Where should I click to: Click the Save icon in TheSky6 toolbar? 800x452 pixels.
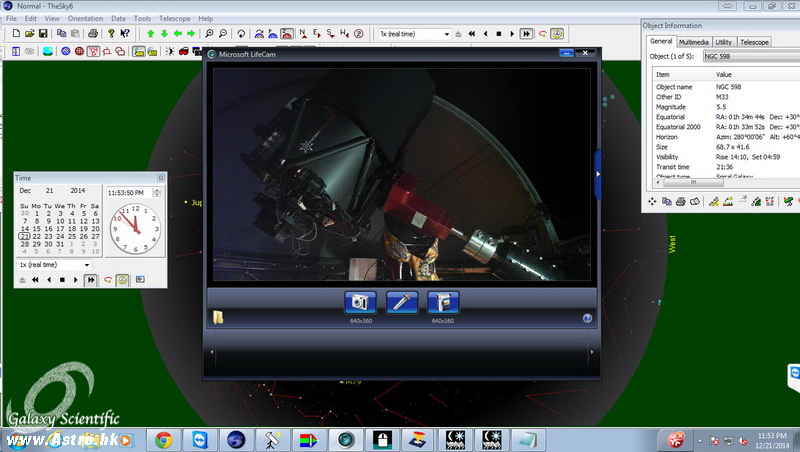(44, 33)
